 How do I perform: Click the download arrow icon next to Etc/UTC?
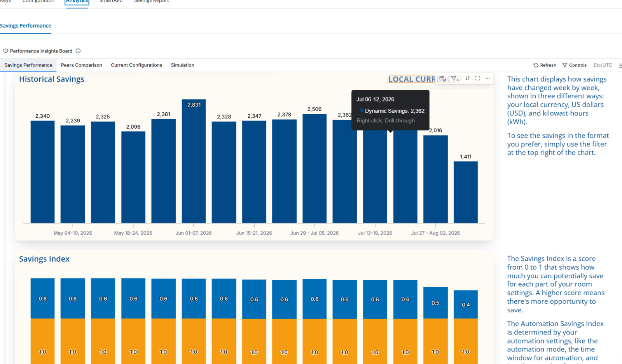tap(620, 65)
